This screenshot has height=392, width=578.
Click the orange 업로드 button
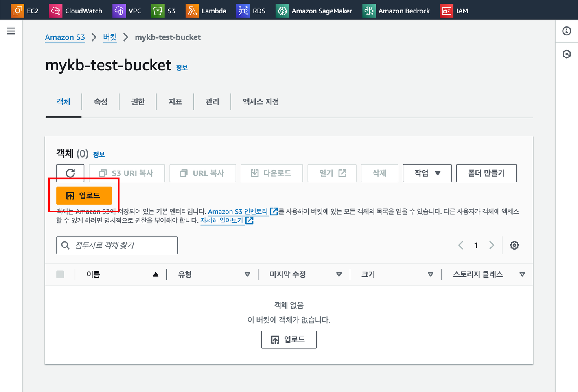coord(84,196)
